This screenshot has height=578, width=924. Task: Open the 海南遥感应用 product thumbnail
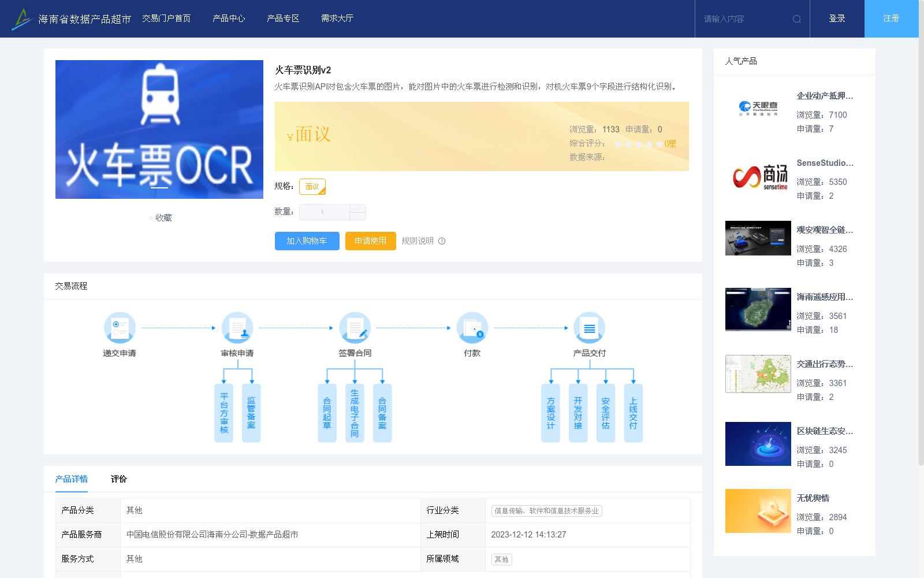758,309
